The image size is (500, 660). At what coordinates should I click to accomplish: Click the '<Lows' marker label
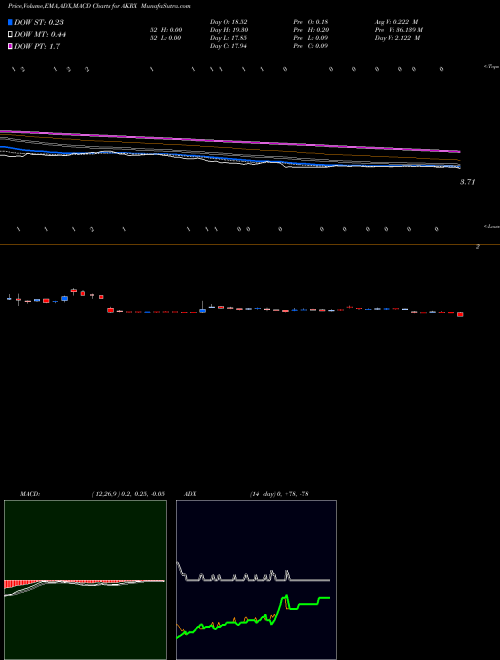[492, 226]
